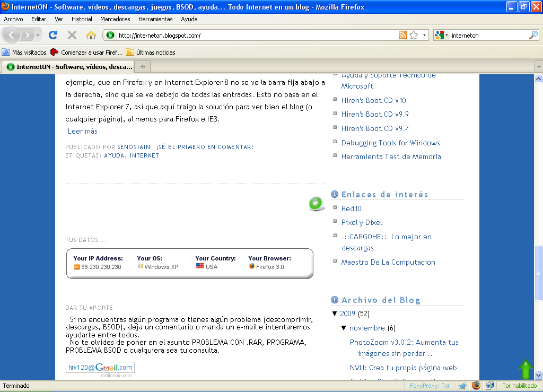Open the Pixel y Dixel link

(x=362, y=222)
